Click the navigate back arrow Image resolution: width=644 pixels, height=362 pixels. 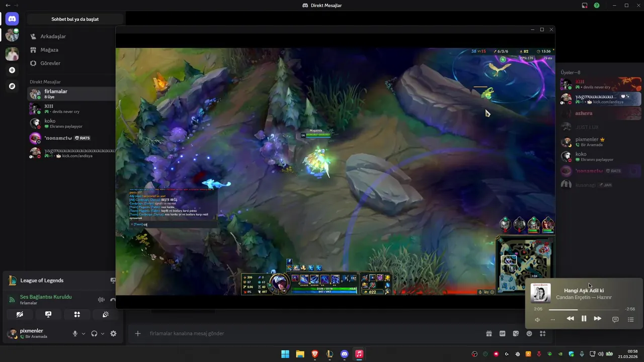(8, 5)
